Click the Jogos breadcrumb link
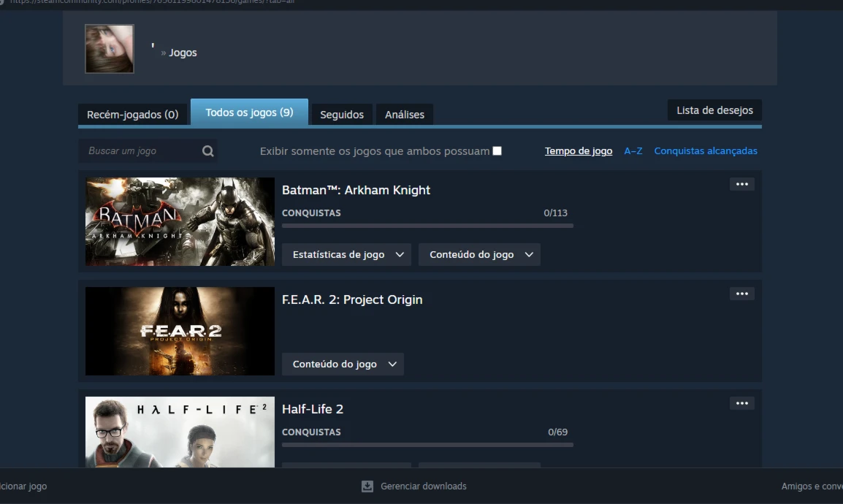Viewport: 843px width, 504px height. pyautogui.click(x=183, y=53)
